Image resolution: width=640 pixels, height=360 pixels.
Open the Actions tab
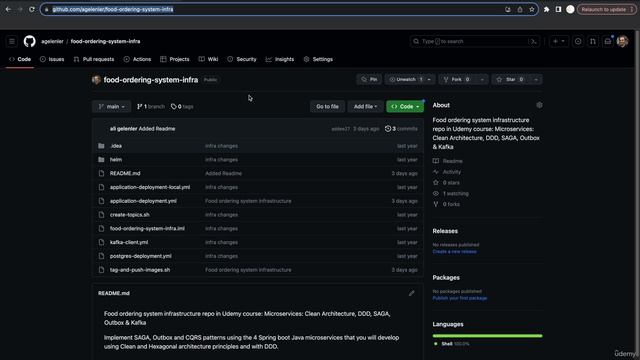pos(137,59)
